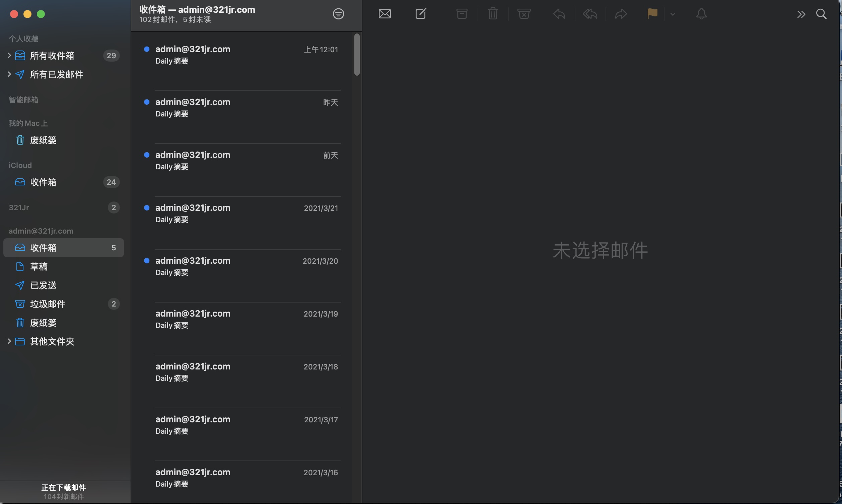Select 所有收件箱 mailbox
842x504 pixels.
64,55
